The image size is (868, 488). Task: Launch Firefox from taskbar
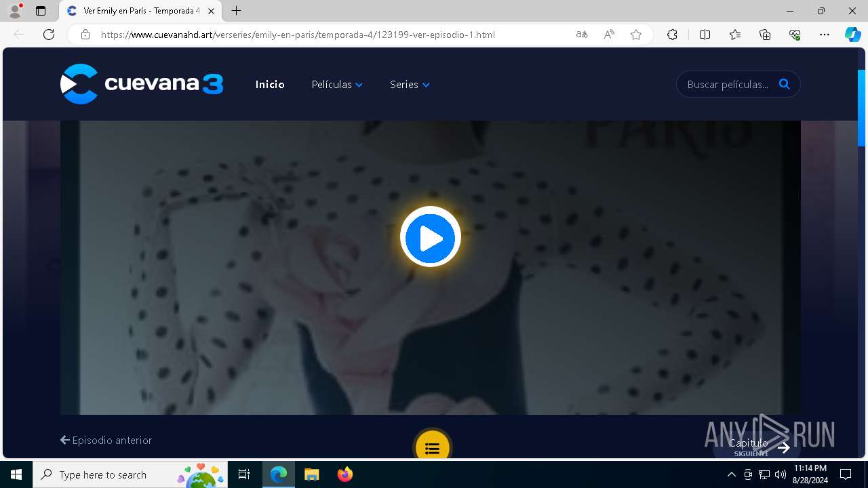tap(344, 474)
